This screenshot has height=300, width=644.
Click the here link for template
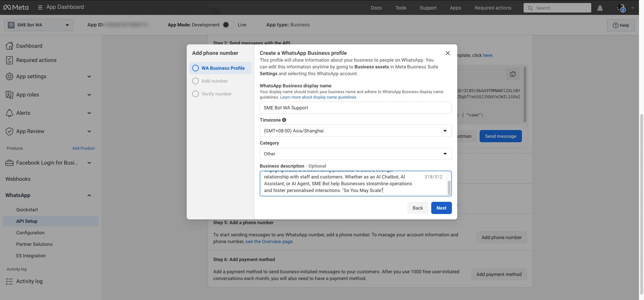[x=488, y=55]
